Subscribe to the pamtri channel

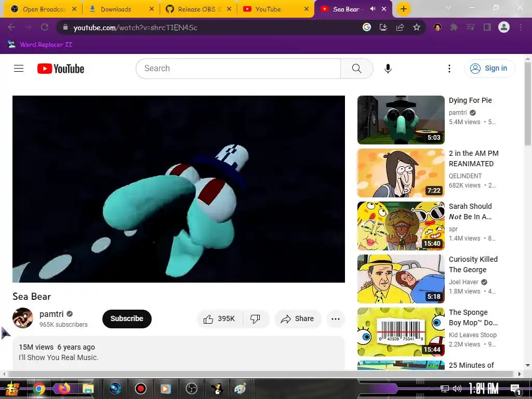coord(127,319)
